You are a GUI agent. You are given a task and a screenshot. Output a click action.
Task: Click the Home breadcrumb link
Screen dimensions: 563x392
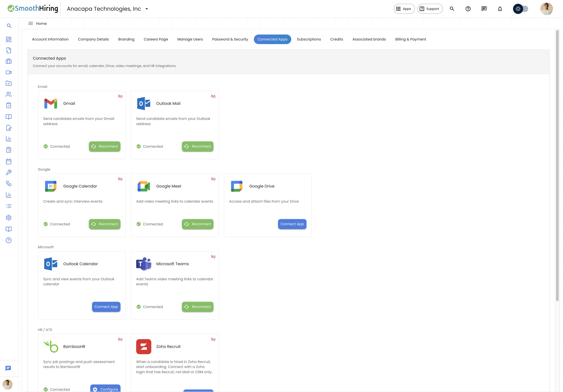pos(41,24)
